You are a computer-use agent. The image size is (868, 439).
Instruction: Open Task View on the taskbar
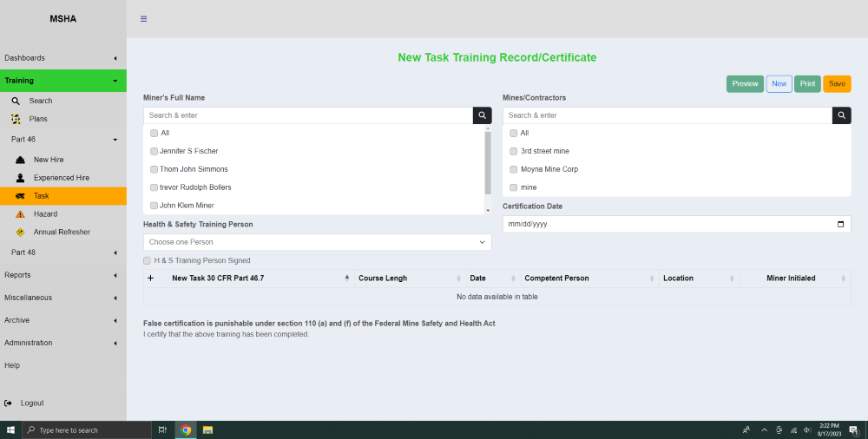click(x=163, y=429)
